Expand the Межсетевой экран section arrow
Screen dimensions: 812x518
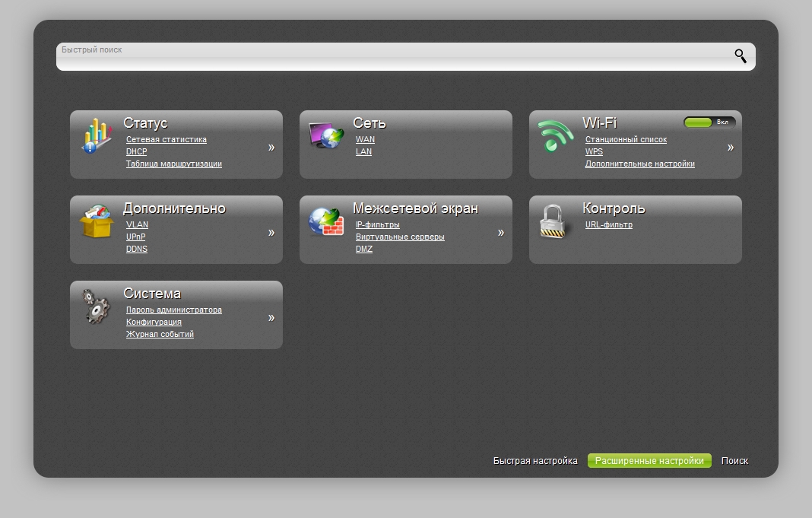pyautogui.click(x=501, y=233)
